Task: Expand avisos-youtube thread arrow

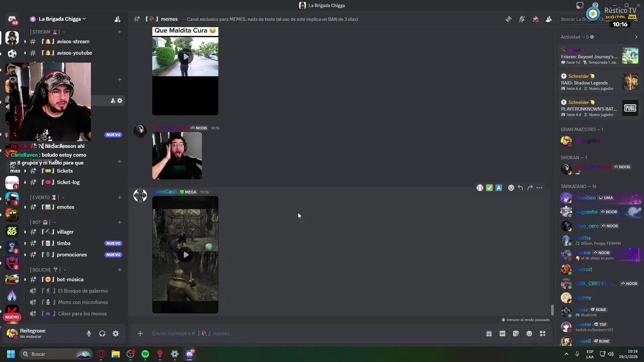Action: click(25, 53)
